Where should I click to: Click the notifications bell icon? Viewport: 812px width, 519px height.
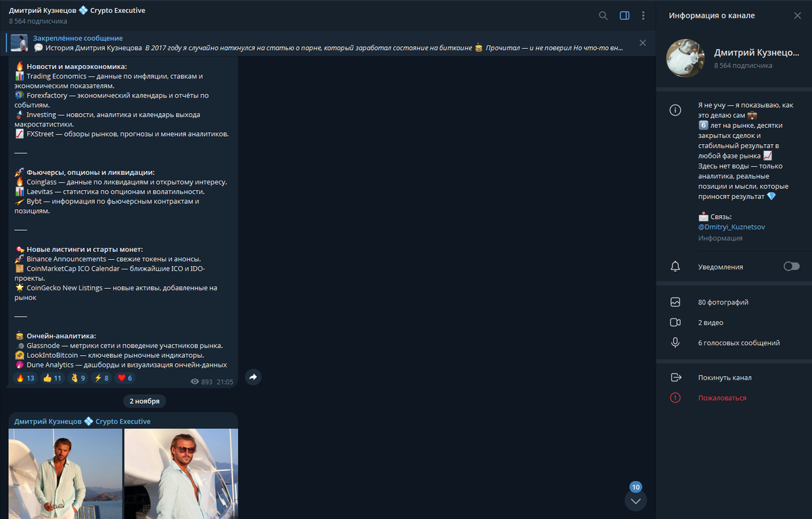pyautogui.click(x=675, y=267)
